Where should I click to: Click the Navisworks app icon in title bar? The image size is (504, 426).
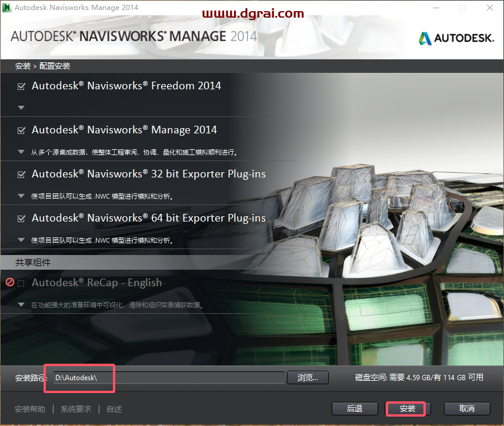click(6, 8)
